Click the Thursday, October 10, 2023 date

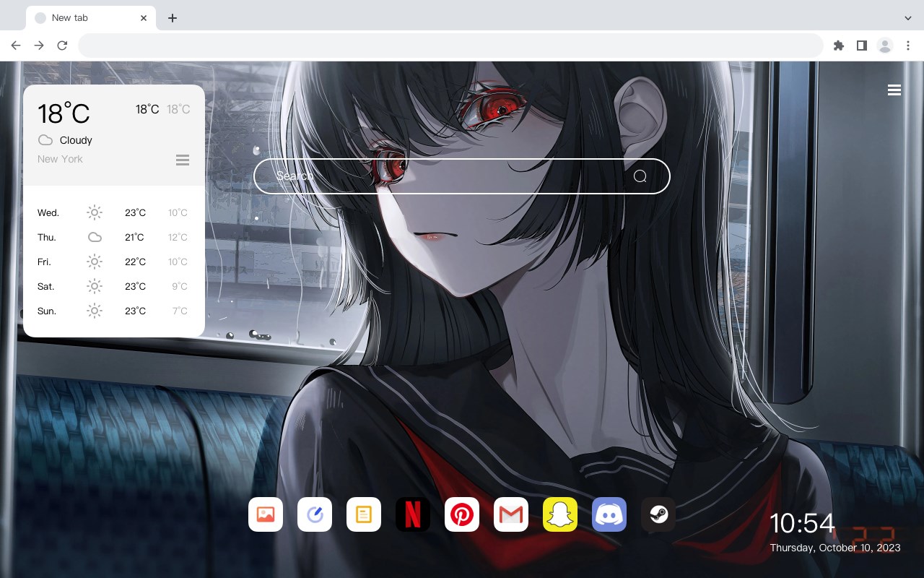(835, 548)
